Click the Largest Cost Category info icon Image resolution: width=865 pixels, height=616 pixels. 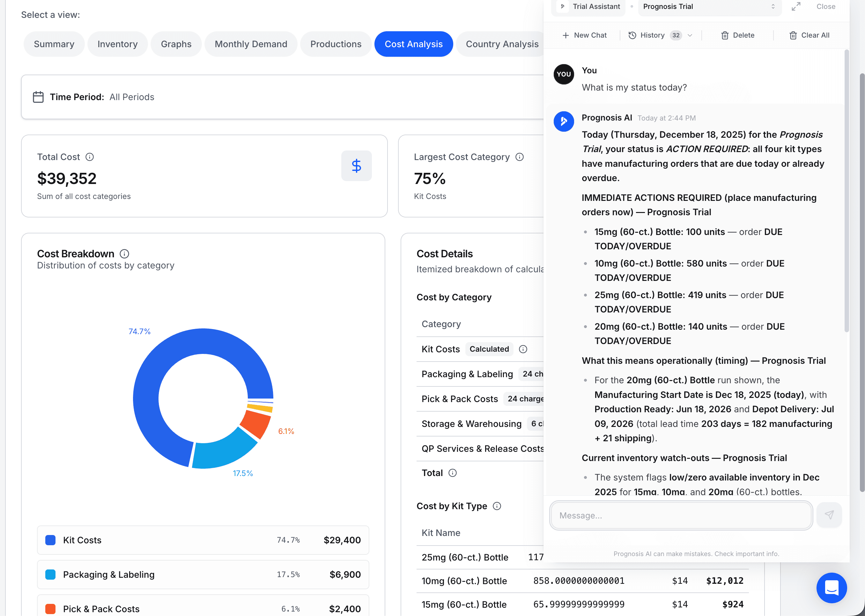pos(519,157)
